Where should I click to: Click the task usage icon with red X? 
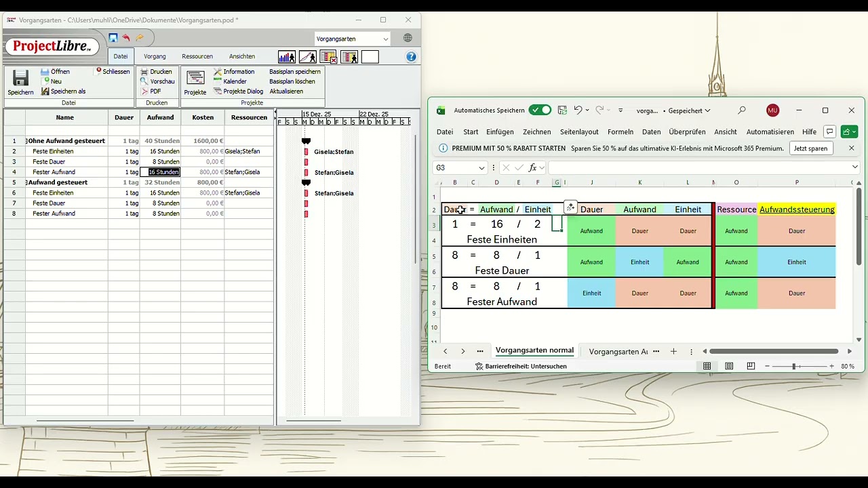pyautogui.click(x=329, y=57)
